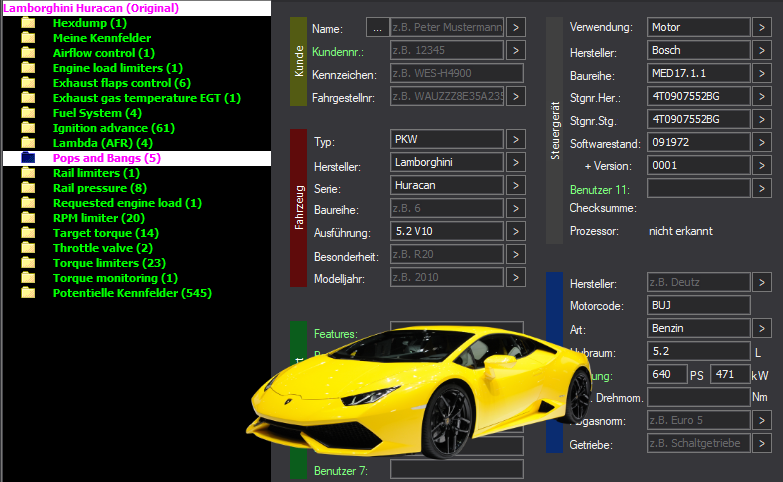
Task: Click folder icon for Throttle valve (2)
Action: [28, 248]
